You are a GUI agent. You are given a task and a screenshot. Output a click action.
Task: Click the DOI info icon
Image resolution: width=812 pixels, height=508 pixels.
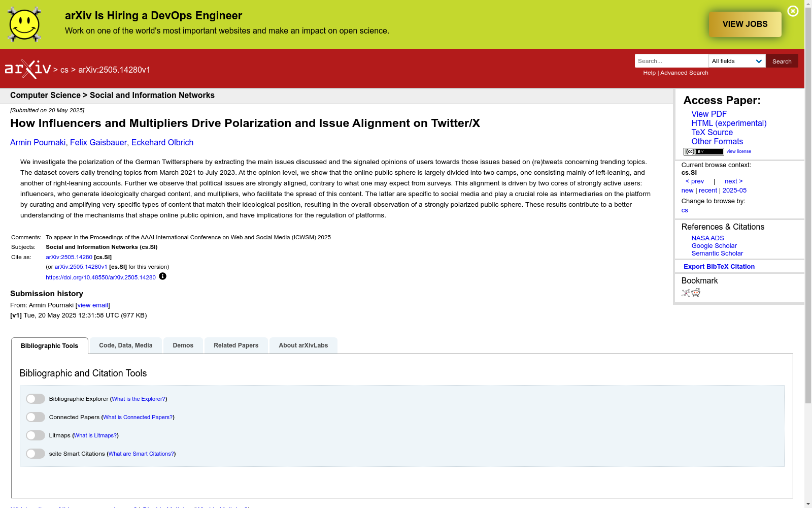(x=162, y=276)
